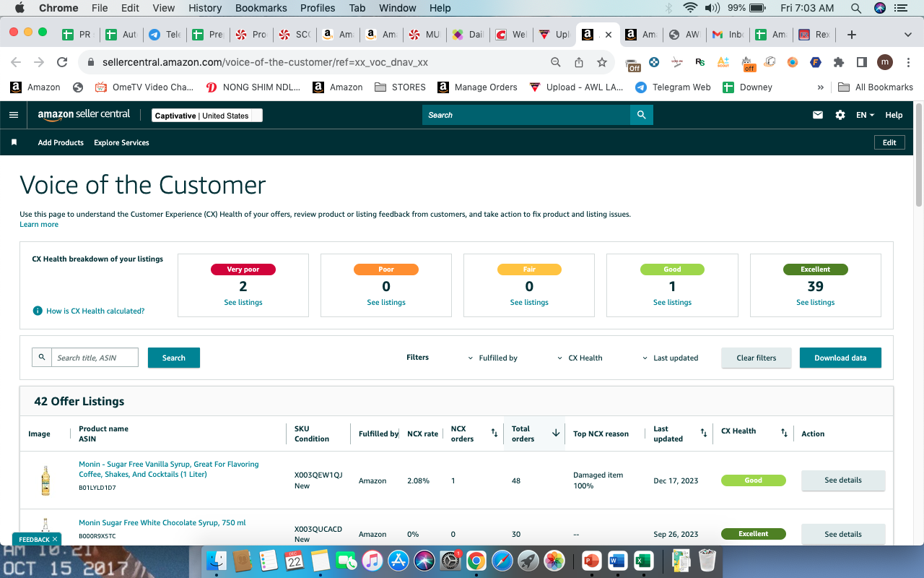Open the AZ Scout extension icon
The image size is (924, 578).
[723, 62]
